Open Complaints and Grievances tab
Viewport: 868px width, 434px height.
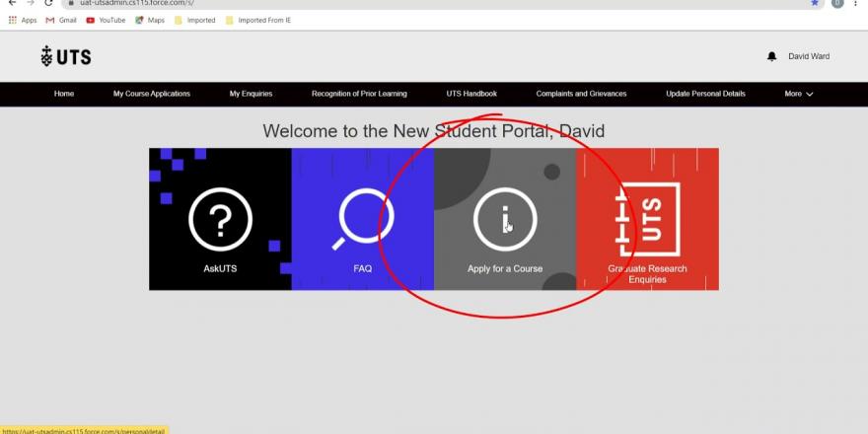(x=581, y=94)
